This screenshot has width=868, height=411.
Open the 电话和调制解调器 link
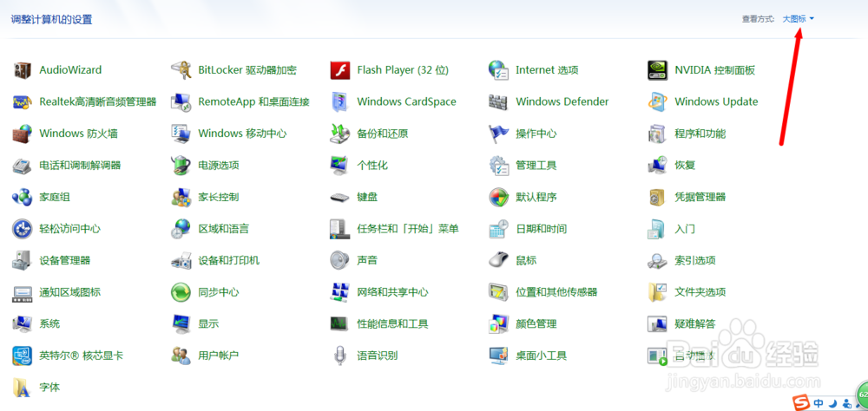[80, 165]
